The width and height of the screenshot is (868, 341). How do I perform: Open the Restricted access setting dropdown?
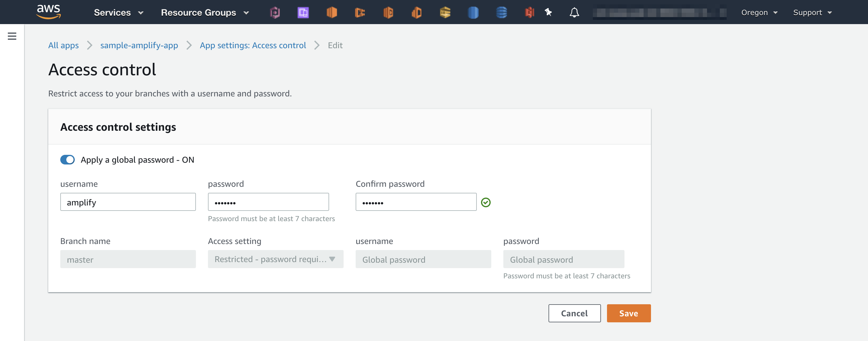coord(275,259)
